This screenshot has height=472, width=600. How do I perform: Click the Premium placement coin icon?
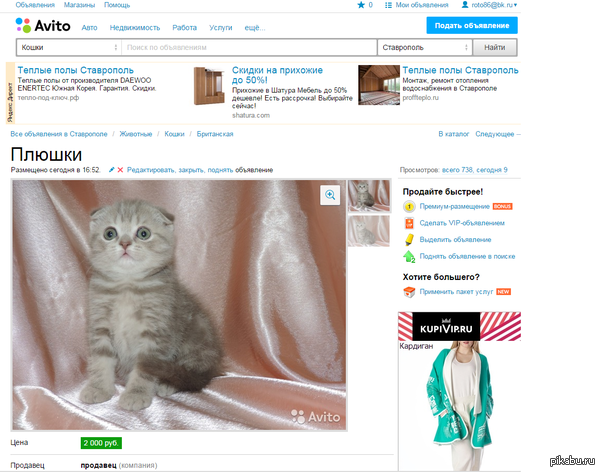pos(409,207)
